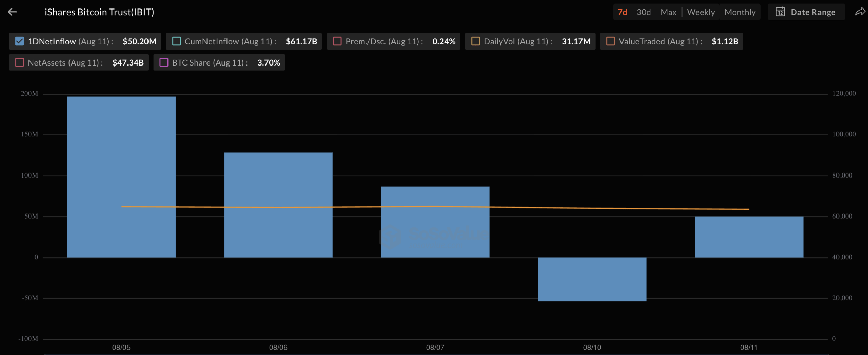Click the 100,000 right axis label
Image resolution: width=868 pixels, height=355 pixels.
(844, 134)
